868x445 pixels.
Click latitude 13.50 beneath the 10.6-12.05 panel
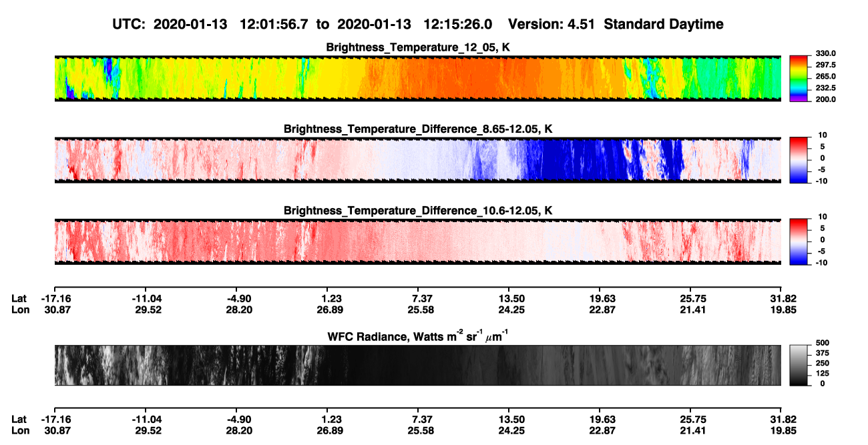(x=509, y=299)
